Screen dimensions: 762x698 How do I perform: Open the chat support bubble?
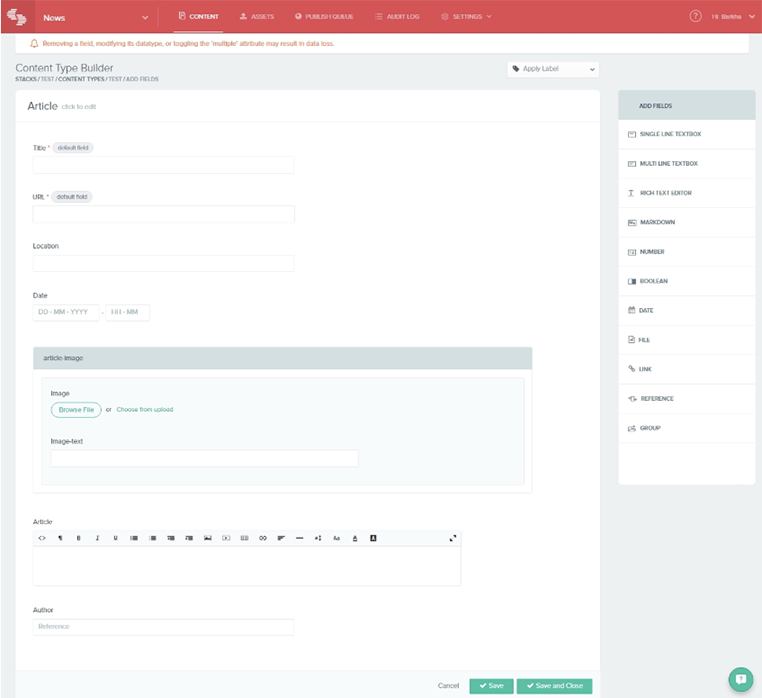(741, 679)
